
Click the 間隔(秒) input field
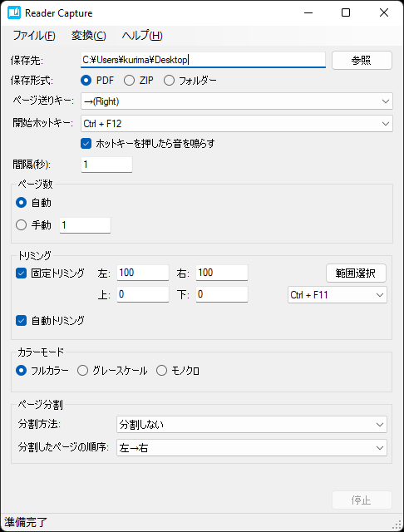106,165
